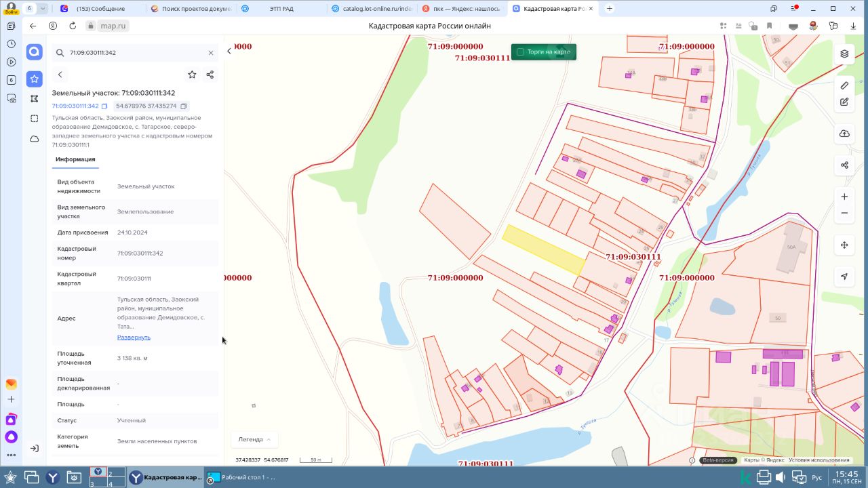This screenshot has width=868, height=488.
Task: Go back from the plot details
Action: click(60, 75)
